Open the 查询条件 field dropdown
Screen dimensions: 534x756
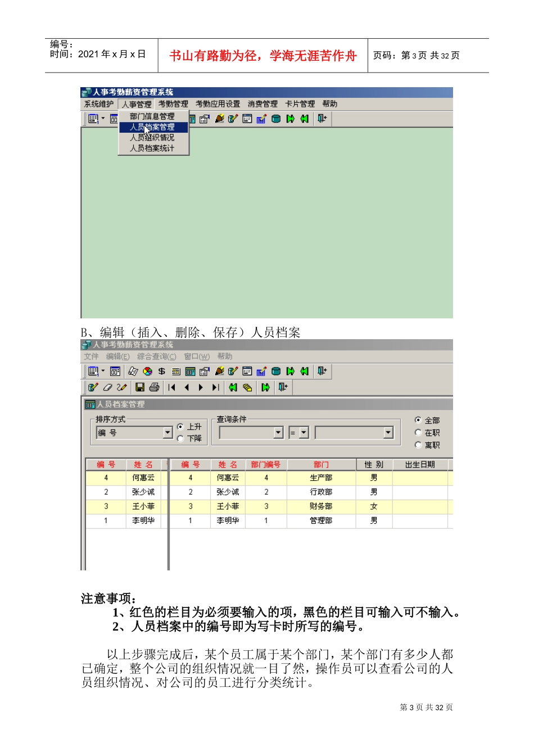pos(278,433)
